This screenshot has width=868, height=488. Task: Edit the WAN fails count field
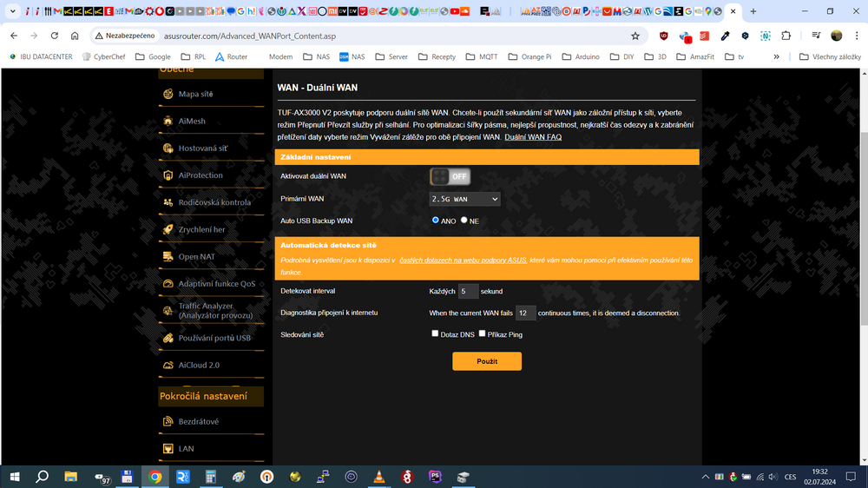[525, 313]
